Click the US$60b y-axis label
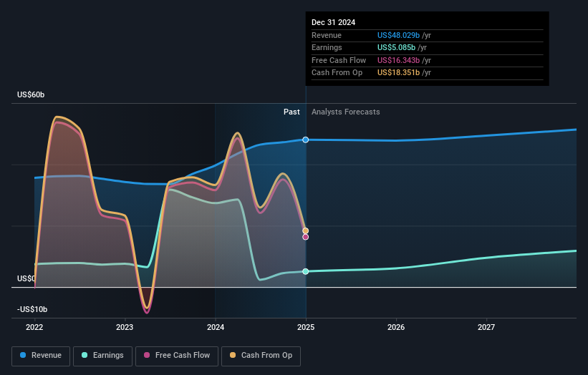This screenshot has width=588, height=375. tap(31, 94)
